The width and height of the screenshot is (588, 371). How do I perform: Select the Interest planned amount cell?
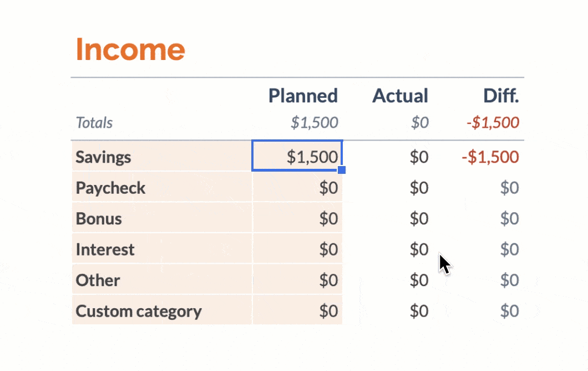pos(297,249)
